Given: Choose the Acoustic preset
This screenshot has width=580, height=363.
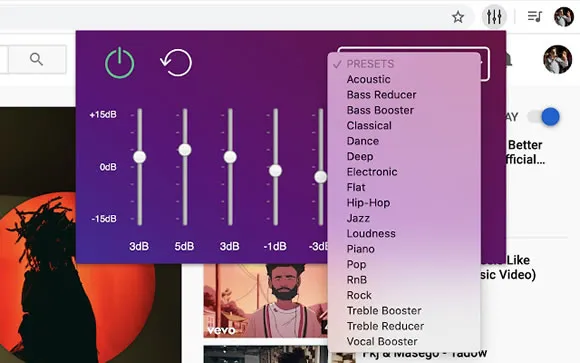Looking at the screenshot, I should (x=368, y=79).
